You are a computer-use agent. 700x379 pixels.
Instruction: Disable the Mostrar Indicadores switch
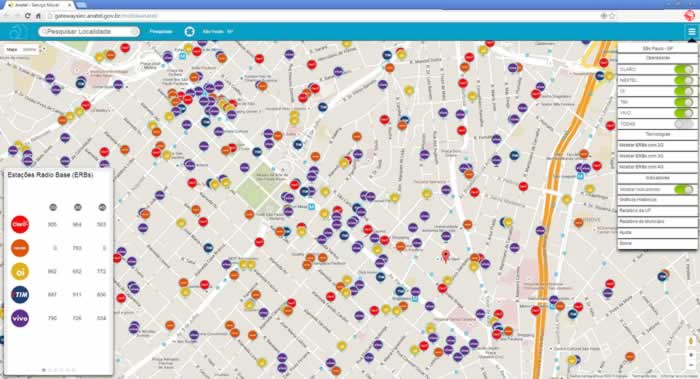pyautogui.click(x=683, y=189)
